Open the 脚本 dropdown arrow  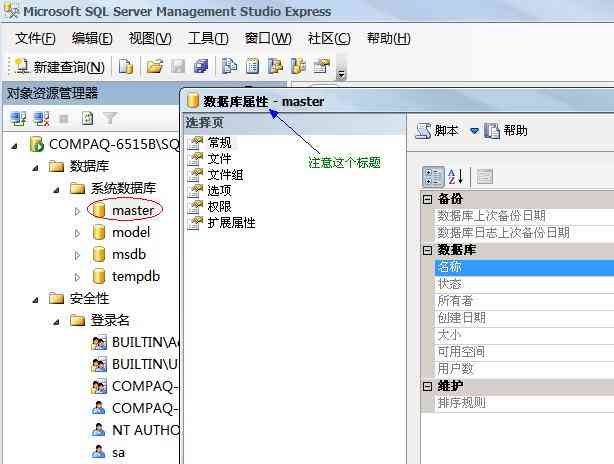tap(474, 131)
